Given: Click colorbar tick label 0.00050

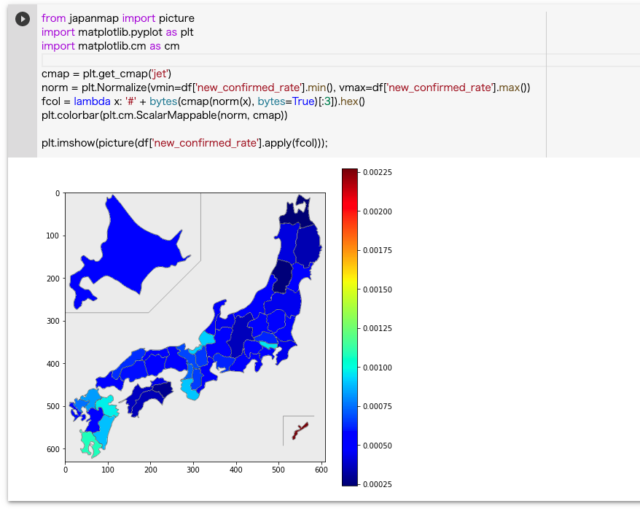Looking at the screenshot, I should [x=378, y=445].
